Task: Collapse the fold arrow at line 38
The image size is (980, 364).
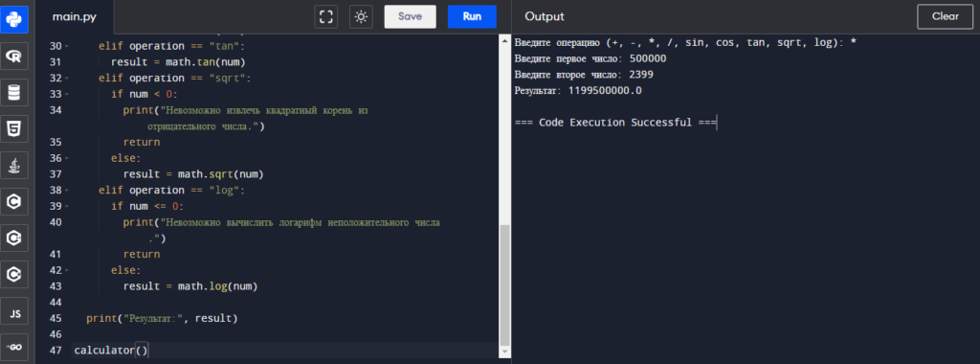Action: 67,190
